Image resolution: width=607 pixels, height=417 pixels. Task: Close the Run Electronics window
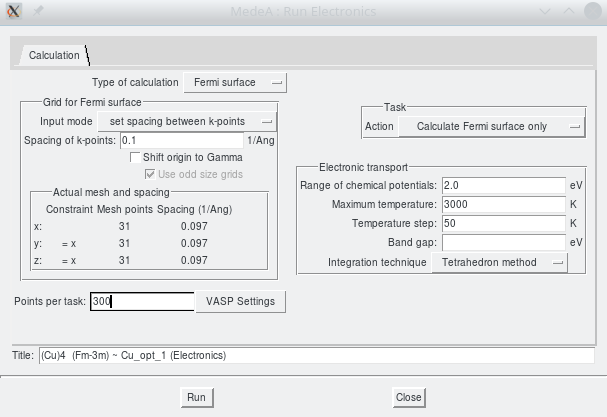tap(593, 11)
